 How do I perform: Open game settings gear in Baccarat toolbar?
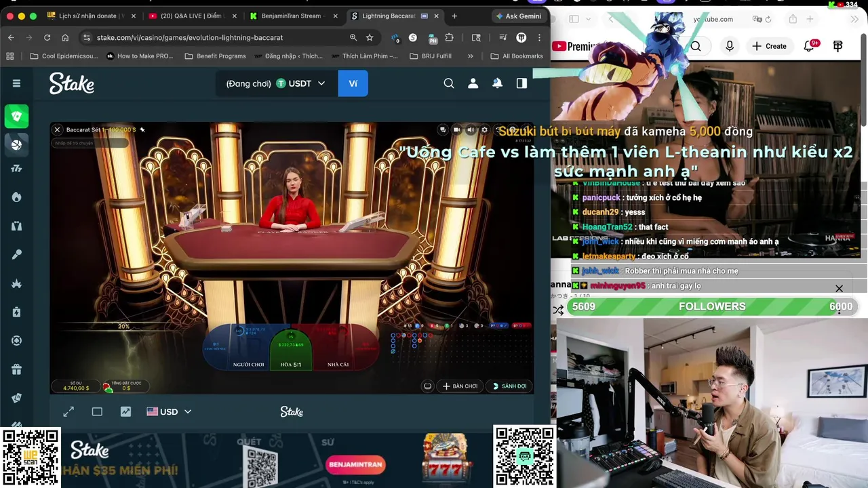[x=484, y=129]
